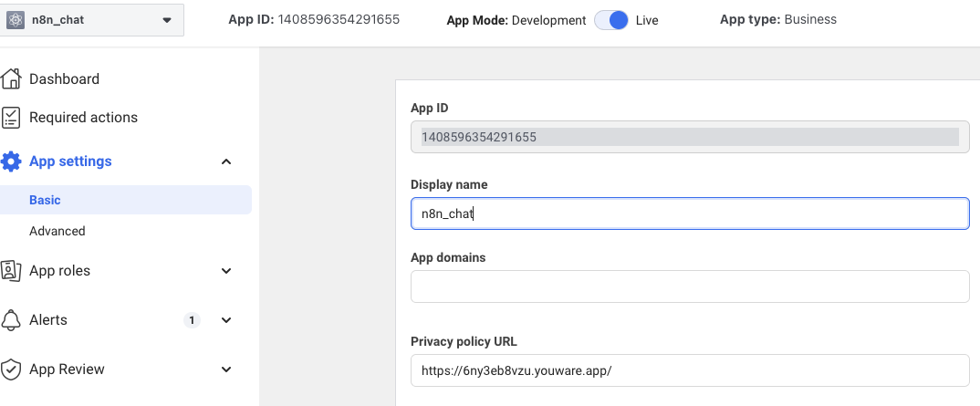Click the Alerts notification count badge
Viewport: 980px width, 406px height.
point(192,320)
